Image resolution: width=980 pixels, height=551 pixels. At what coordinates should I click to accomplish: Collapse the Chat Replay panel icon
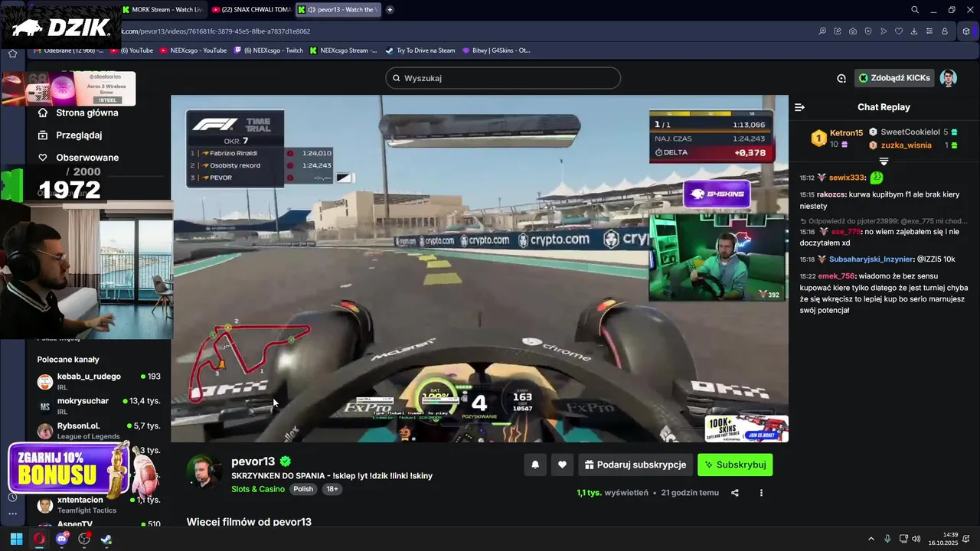click(799, 107)
